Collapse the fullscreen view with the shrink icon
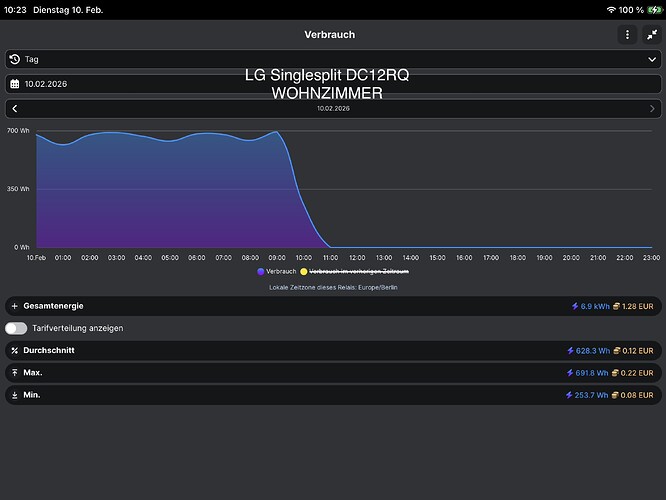The image size is (666, 500). pyautogui.click(x=652, y=35)
